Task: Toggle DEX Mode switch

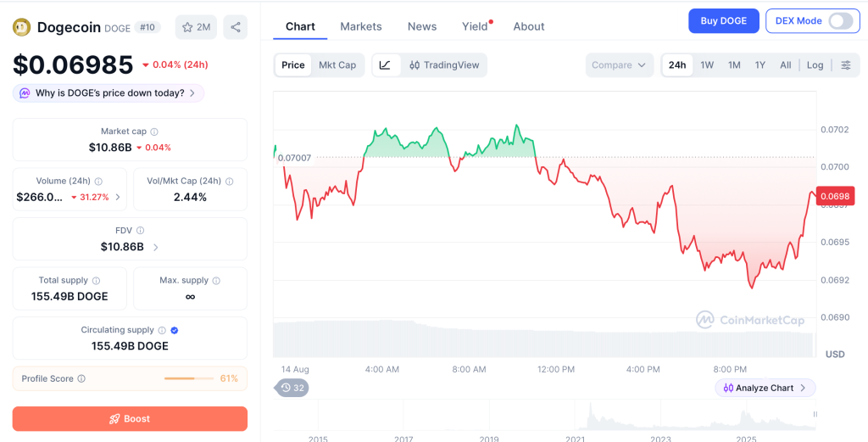Action: [x=841, y=21]
